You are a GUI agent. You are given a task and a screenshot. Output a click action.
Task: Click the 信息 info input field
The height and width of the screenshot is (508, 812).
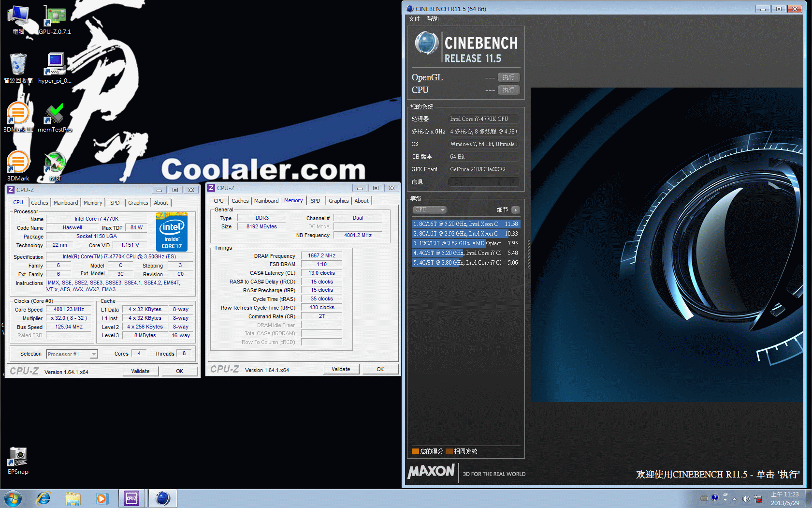click(x=483, y=181)
